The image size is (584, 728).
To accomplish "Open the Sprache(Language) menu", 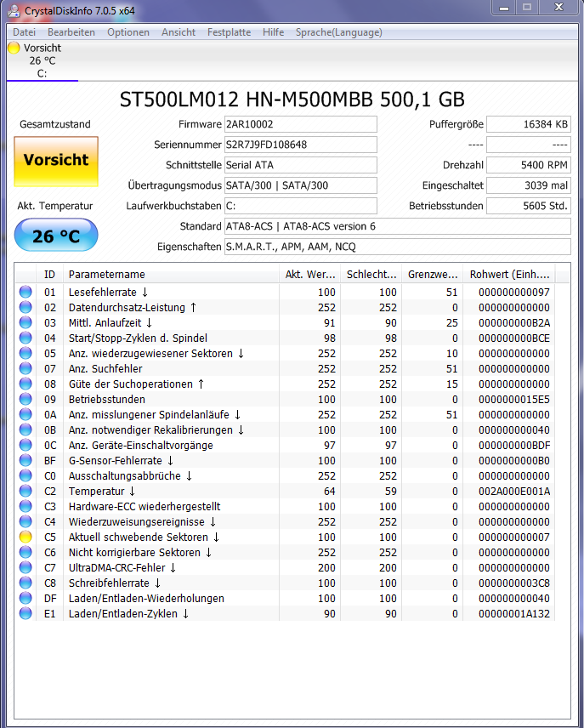I will point(339,32).
